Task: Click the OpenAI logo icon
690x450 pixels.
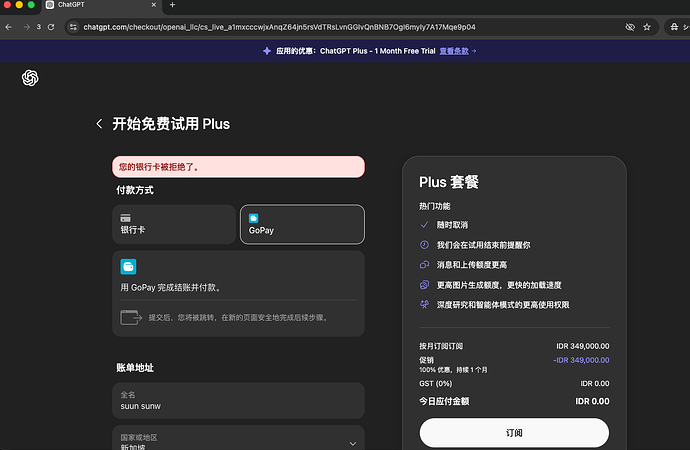Action: (30, 78)
